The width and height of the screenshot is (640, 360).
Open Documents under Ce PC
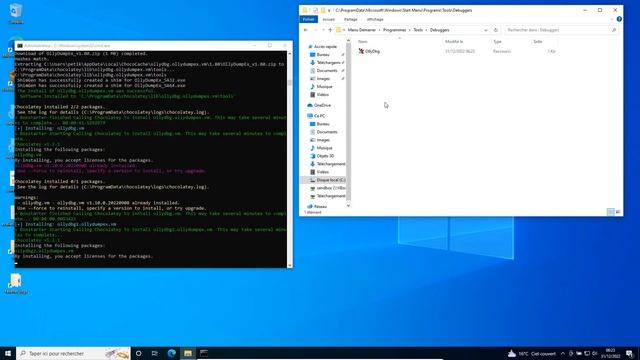click(327, 132)
